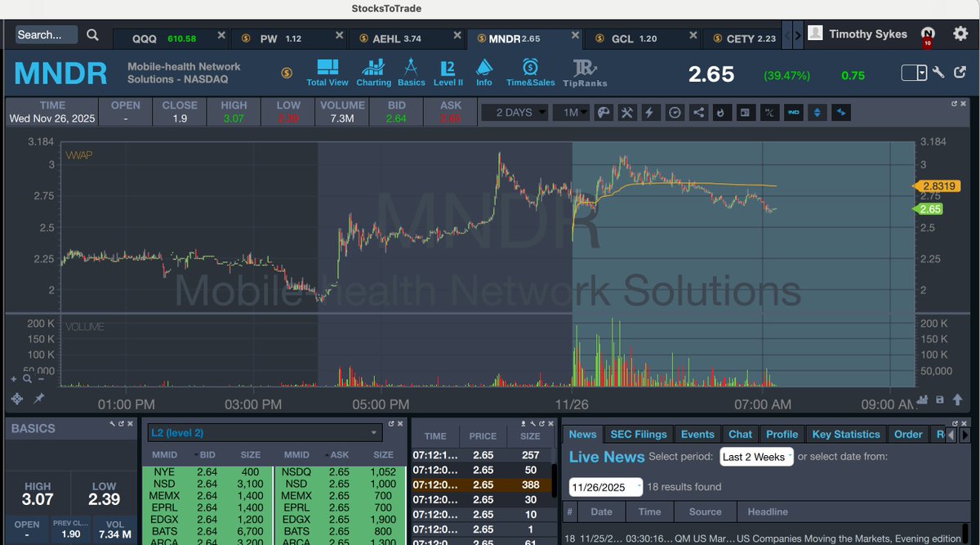Select the drawing tools palette icon
Screen dimensions: 980x545
pos(604,112)
